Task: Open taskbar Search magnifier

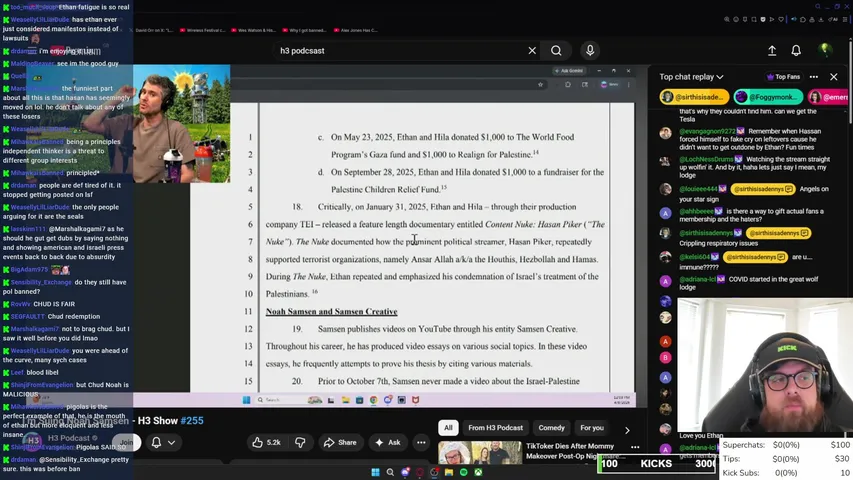Action: 390,472
